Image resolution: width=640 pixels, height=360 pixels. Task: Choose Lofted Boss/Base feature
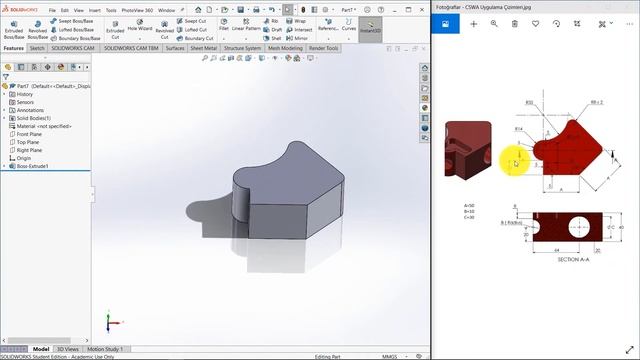click(72, 30)
